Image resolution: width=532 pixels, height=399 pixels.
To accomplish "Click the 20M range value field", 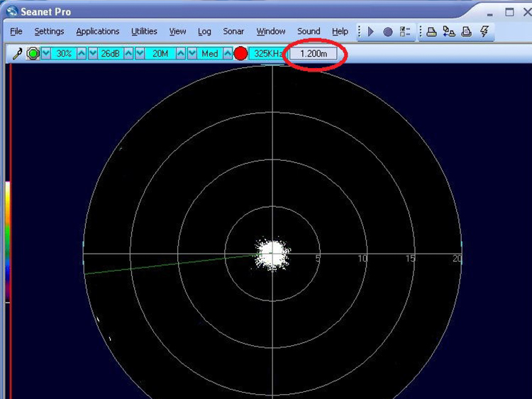I will click(160, 54).
